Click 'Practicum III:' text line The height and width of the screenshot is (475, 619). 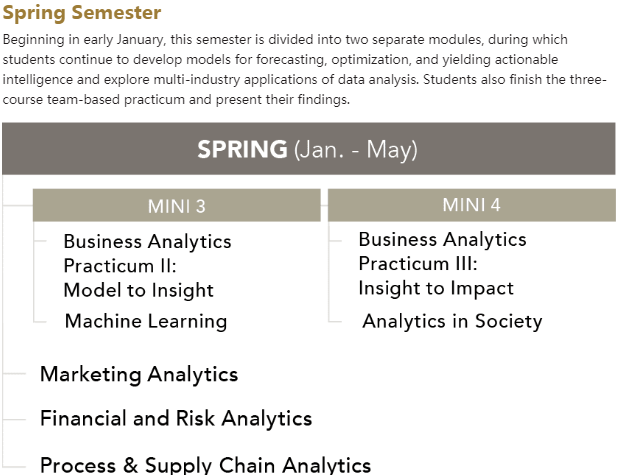click(x=418, y=263)
